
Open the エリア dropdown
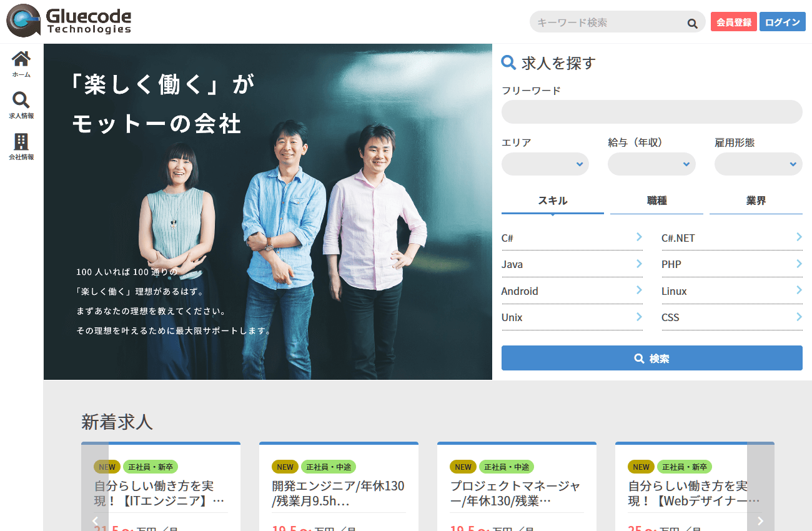click(545, 164)
